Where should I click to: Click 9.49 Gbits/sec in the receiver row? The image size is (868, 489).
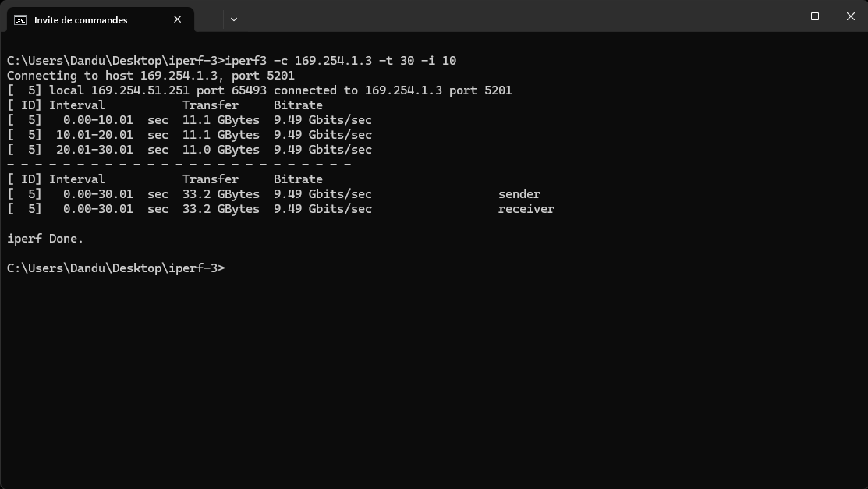(x=323, y=209)
